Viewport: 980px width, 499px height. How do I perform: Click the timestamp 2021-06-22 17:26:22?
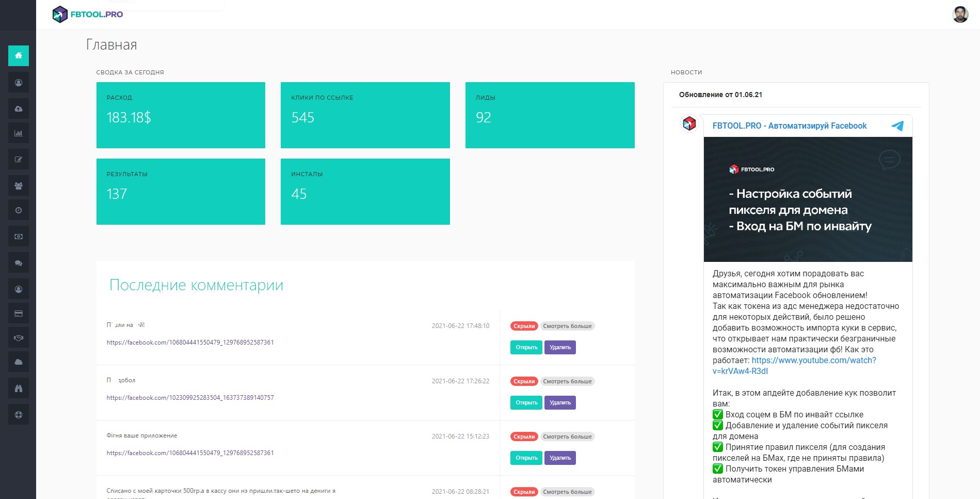pos(460,381)
